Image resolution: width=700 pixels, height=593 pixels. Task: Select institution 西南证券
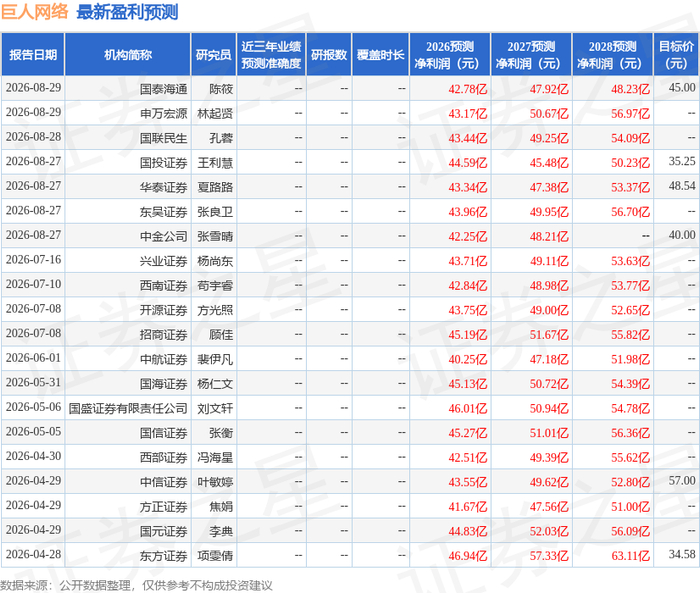[x=163, y=285]
